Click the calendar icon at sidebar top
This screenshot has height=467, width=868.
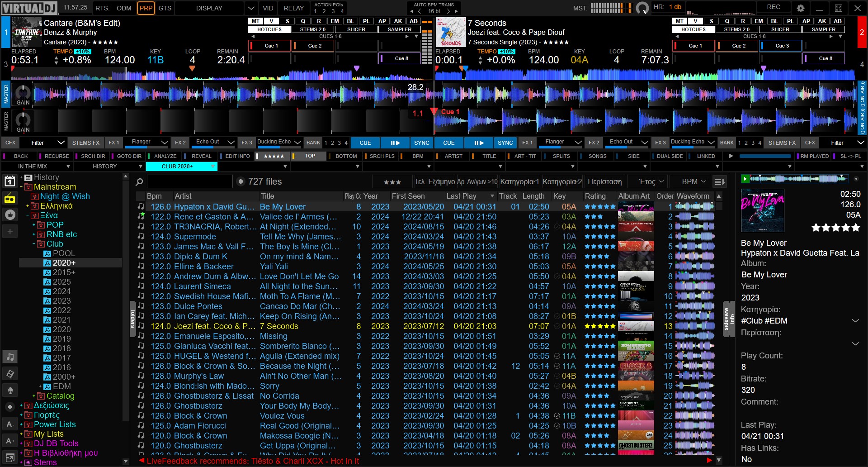coord(10,181)
